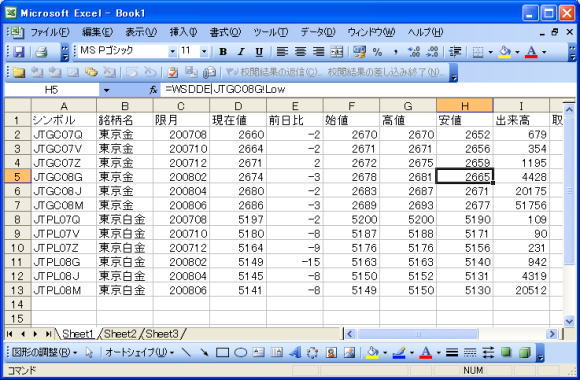Insert WordArt from the drawing toolbar
Image resolution: width=580 pixels, height=380 pixels.
(x=295, y=353)
